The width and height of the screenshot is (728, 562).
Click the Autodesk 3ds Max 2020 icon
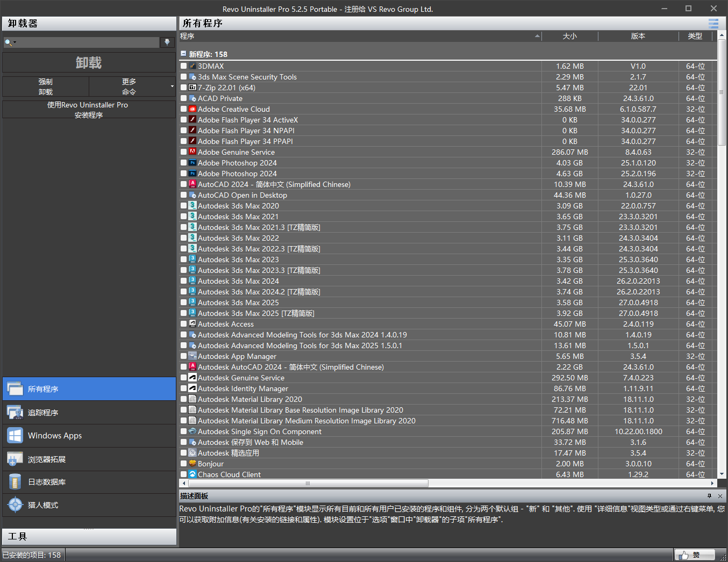click(x=192, y=206)
